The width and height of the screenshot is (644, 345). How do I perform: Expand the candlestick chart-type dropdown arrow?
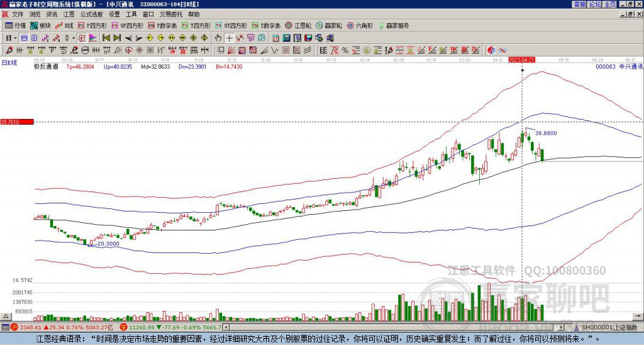tap(74, 38)
